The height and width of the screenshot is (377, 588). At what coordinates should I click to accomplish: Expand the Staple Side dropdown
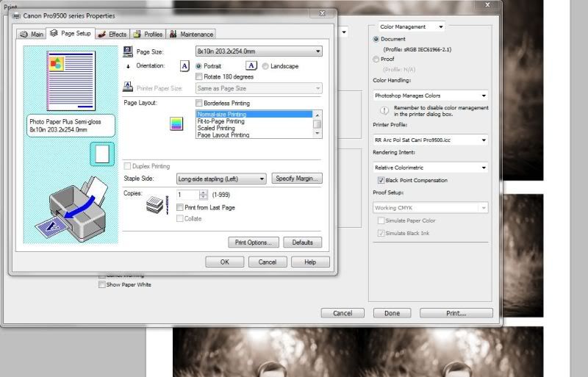click(221, 179)
